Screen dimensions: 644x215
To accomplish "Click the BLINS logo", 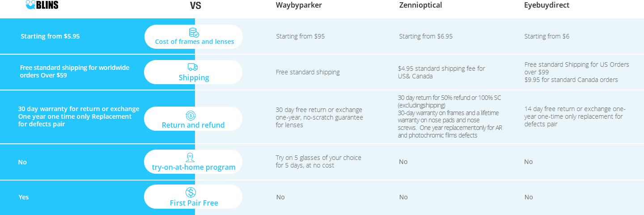I will 42,4.
